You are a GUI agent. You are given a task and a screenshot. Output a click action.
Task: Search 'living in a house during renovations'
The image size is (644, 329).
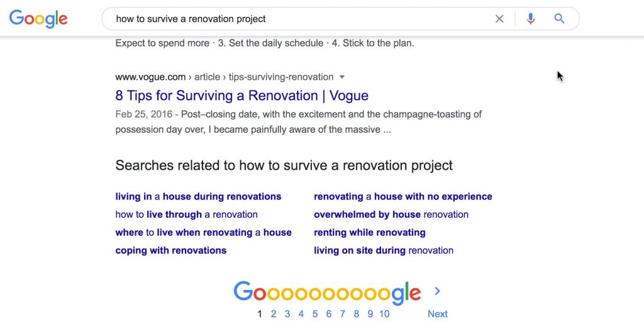(x=198, y=196)
